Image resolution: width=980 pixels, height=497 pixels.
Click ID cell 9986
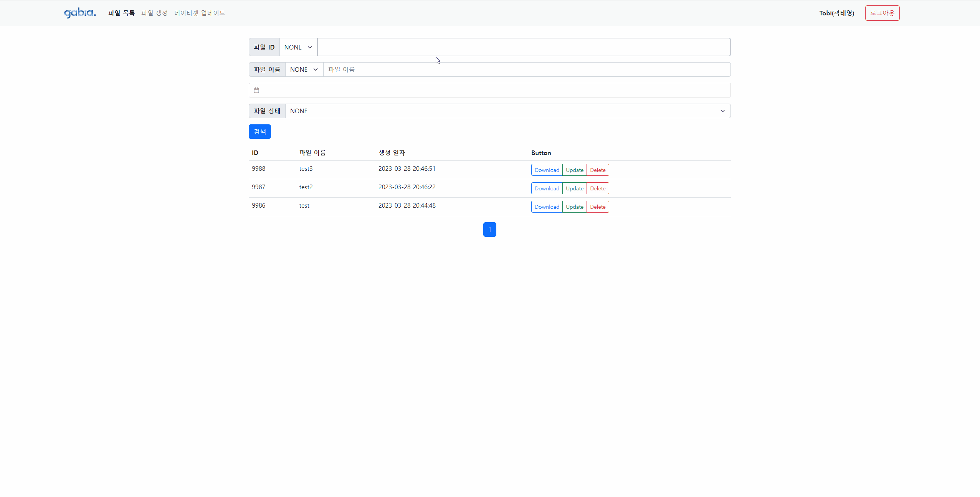[x=258, y=205]
